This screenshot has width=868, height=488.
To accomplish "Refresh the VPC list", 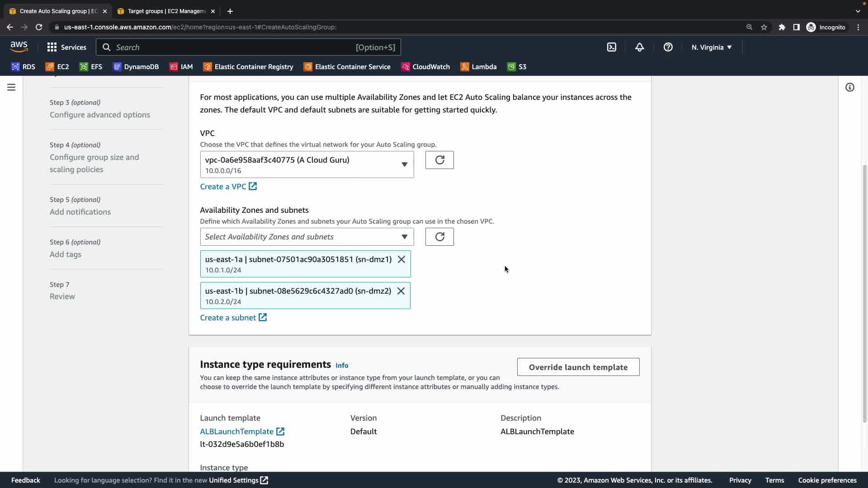I will tap(439, 160).
